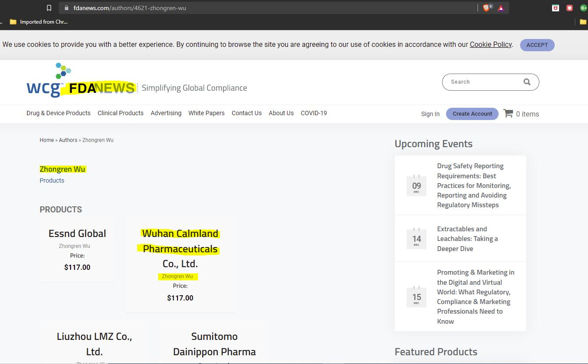The image size is (588, 364).
Task: Click the WCG FDAnews logo
Action: [x=81, y=80]
